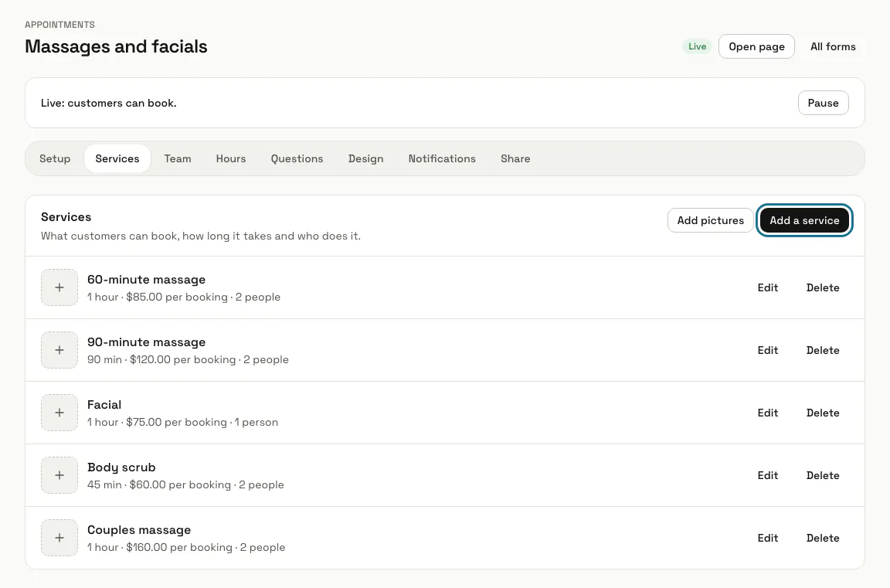Click the "Live: customers can book." status text
The image size is (890, 588).
pyautogui.click(x=108, y=103)
